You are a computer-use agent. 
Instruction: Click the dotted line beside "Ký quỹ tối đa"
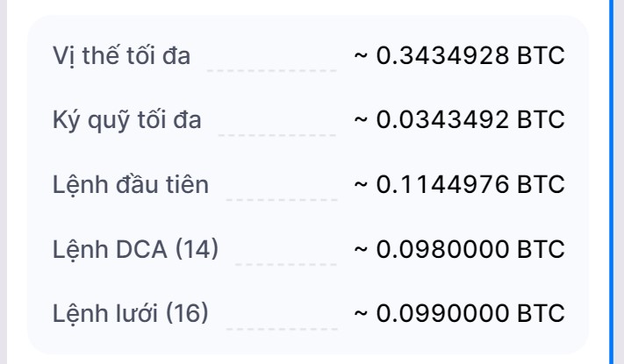tap(277, 133)
